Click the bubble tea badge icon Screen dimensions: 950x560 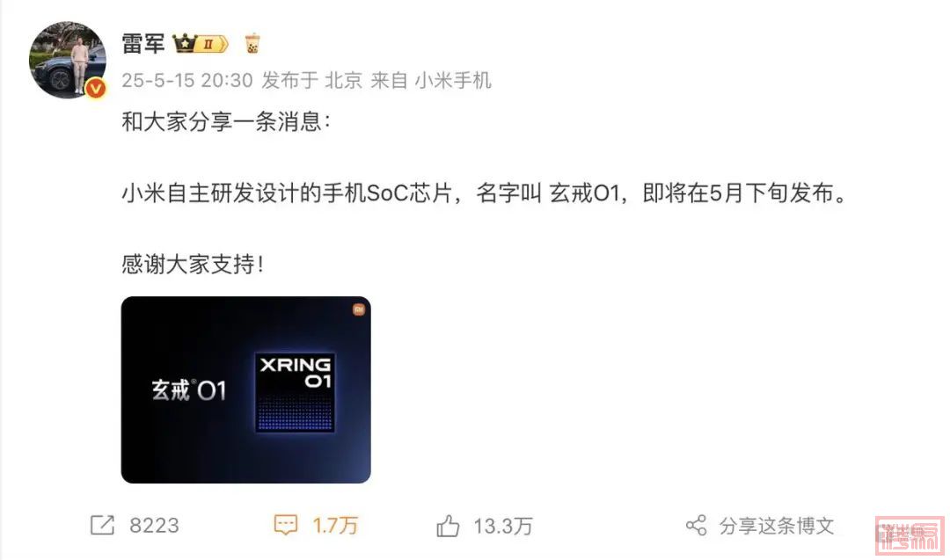(252, 44)
